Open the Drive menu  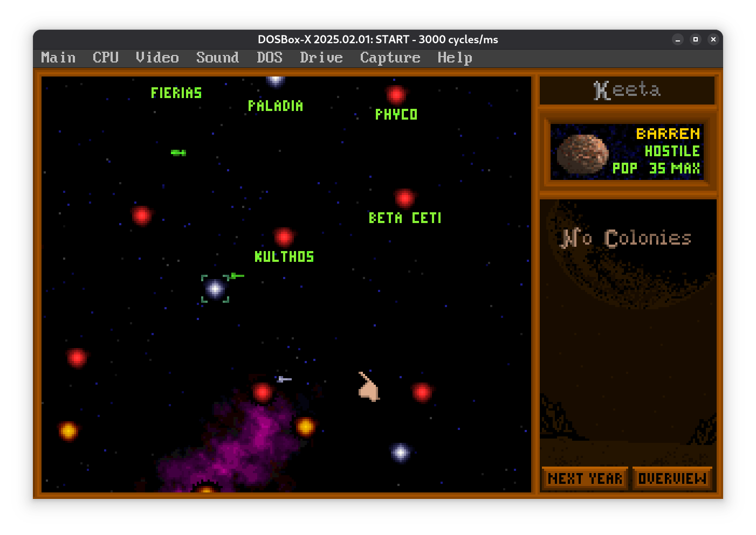click(x=321, y=58)
